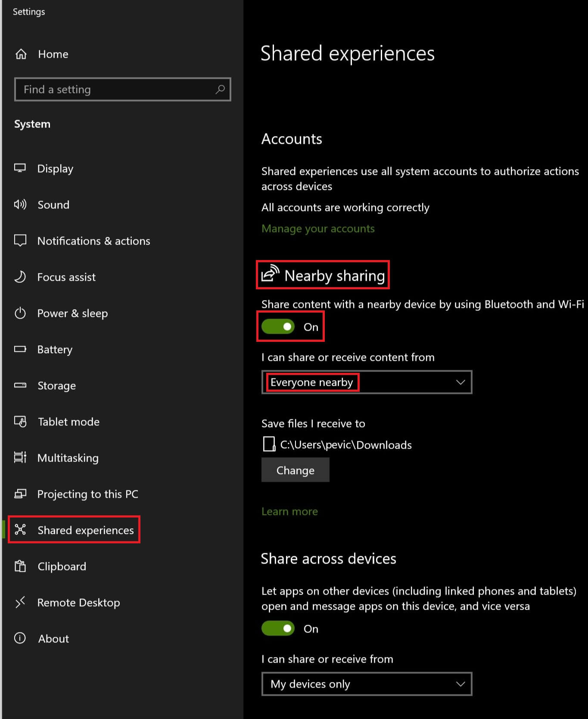The width and height of the screenshot is (588, 719).
Task: Click the Change folder button
Action: click(296, 470)
